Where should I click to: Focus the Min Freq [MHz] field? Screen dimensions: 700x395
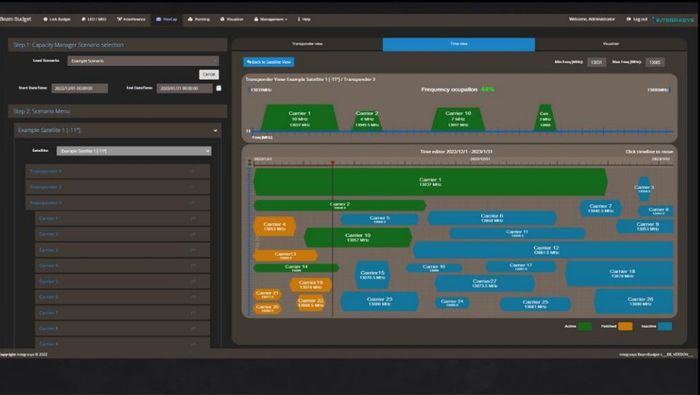pos(596,62)
